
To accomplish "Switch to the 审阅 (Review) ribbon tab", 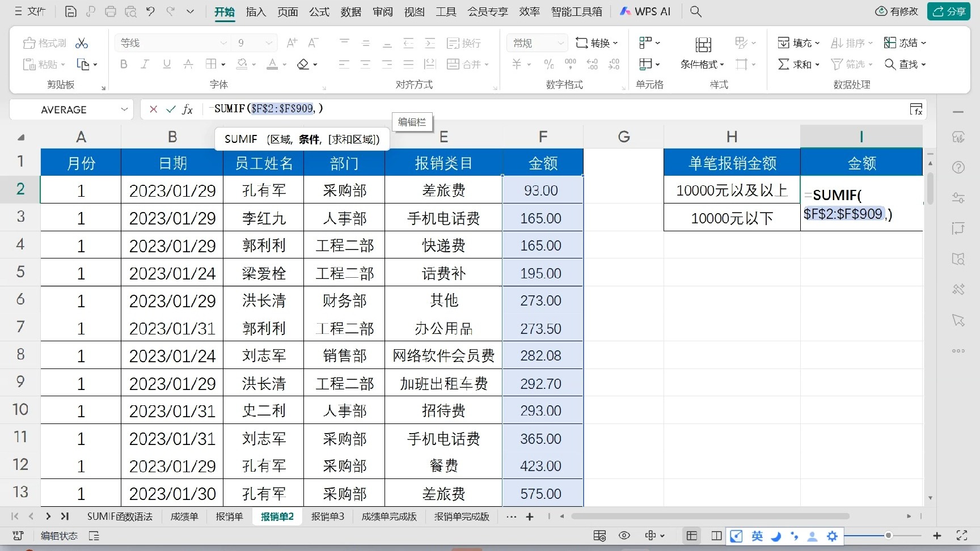I will 383,11.
